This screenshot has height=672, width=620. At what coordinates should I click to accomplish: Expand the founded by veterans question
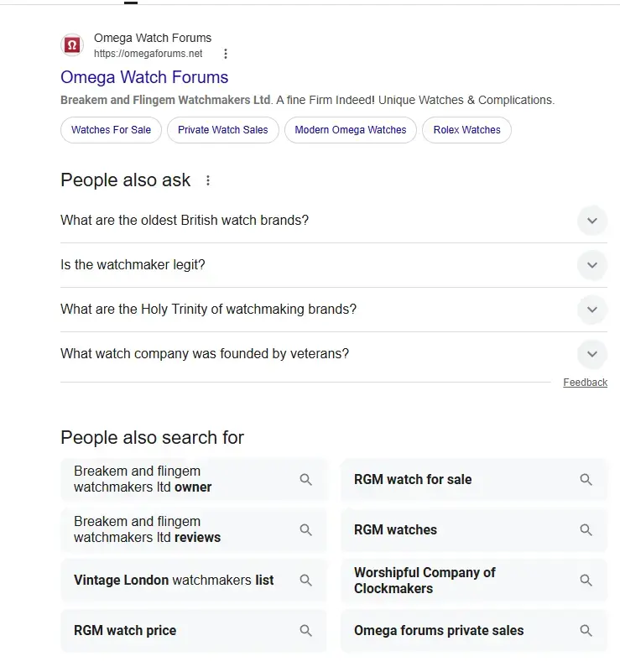pos(591,354)
